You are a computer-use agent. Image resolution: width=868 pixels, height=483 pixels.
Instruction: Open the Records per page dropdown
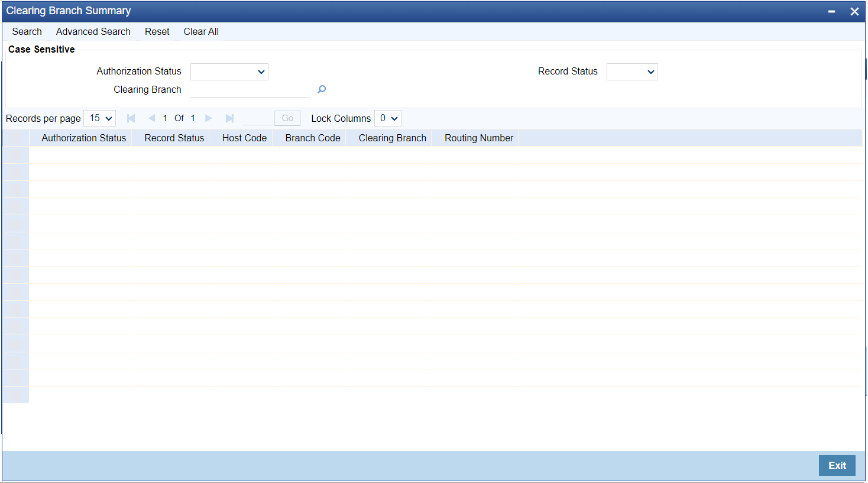(99, 118)
